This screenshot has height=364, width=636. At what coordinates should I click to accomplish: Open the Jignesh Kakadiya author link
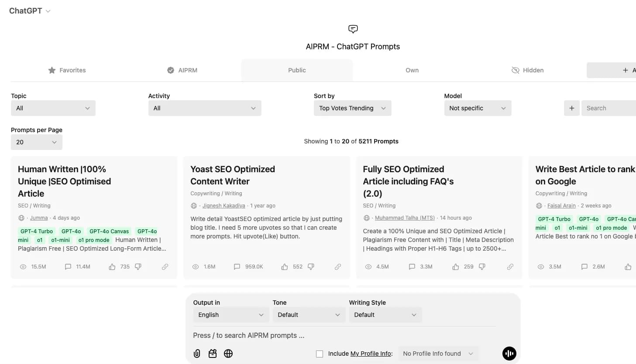(224, 206)
